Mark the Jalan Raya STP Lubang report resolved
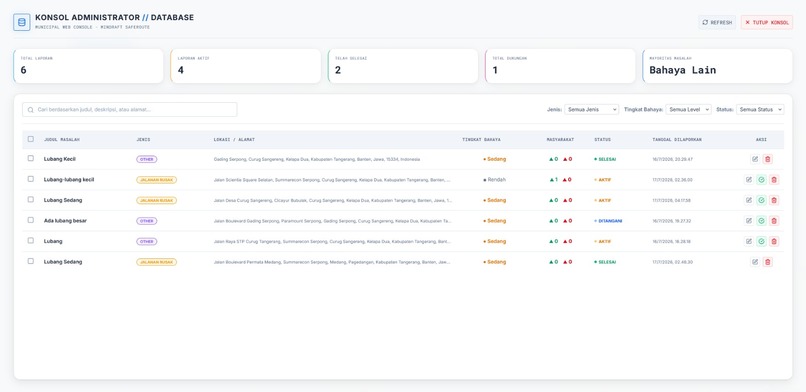 pos(761,241)
